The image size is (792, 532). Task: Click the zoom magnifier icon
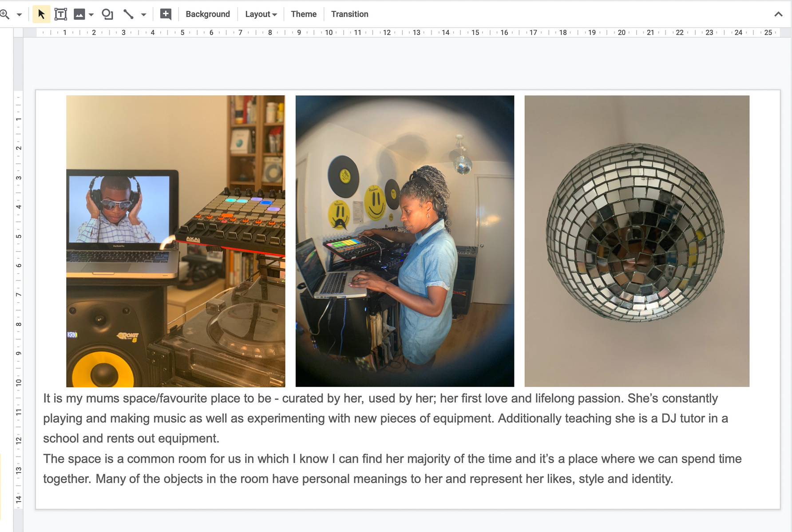pos(4,14)
